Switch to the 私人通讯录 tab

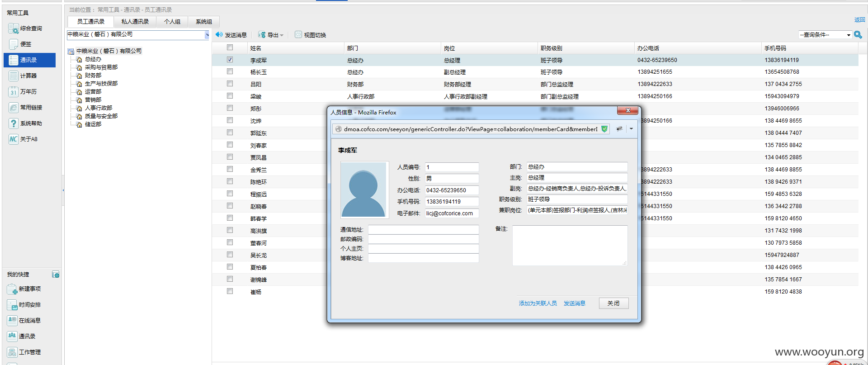click(x=135, y=22)
